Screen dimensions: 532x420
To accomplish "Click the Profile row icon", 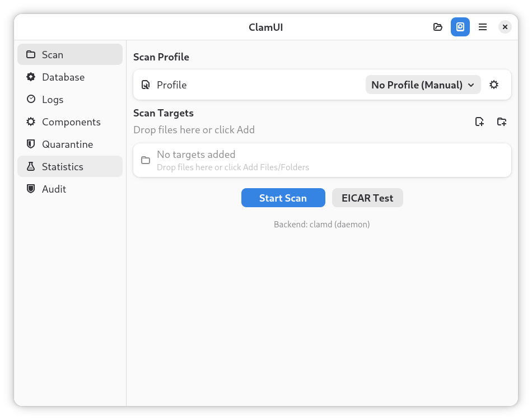I will point(146,85).
